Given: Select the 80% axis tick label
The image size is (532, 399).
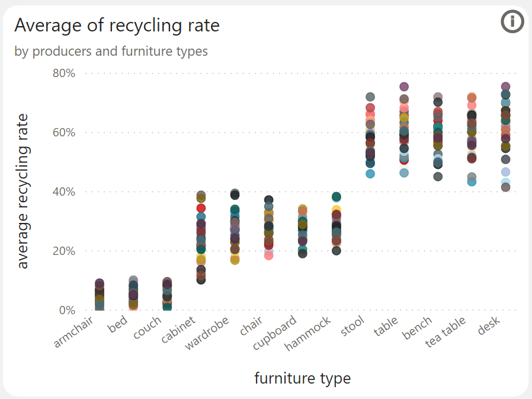Looking at the screenshot, I should tap(65, 72).
